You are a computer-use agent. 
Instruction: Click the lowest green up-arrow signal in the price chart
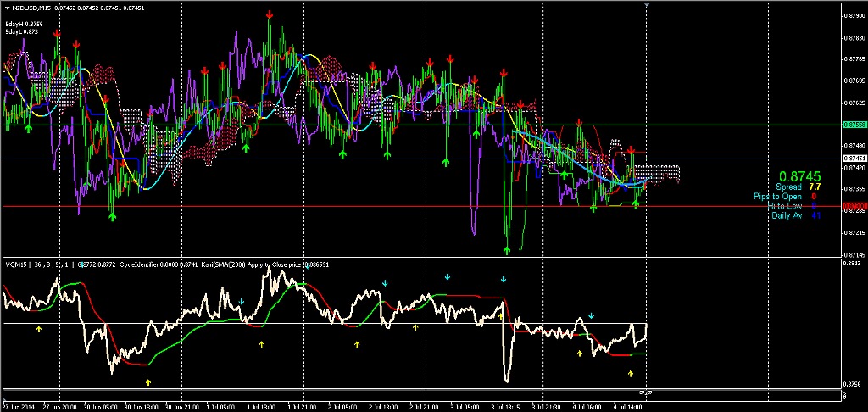tap(507, 249)
